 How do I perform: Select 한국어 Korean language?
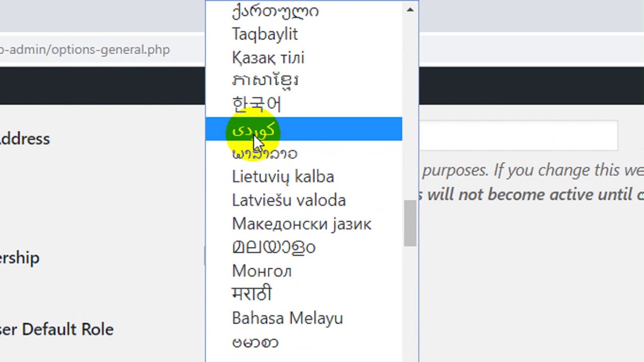click(257, 104)
